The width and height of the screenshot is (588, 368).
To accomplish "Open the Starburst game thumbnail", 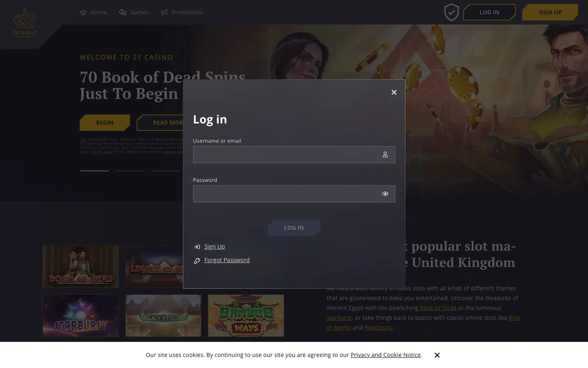I will coord(81,315).
